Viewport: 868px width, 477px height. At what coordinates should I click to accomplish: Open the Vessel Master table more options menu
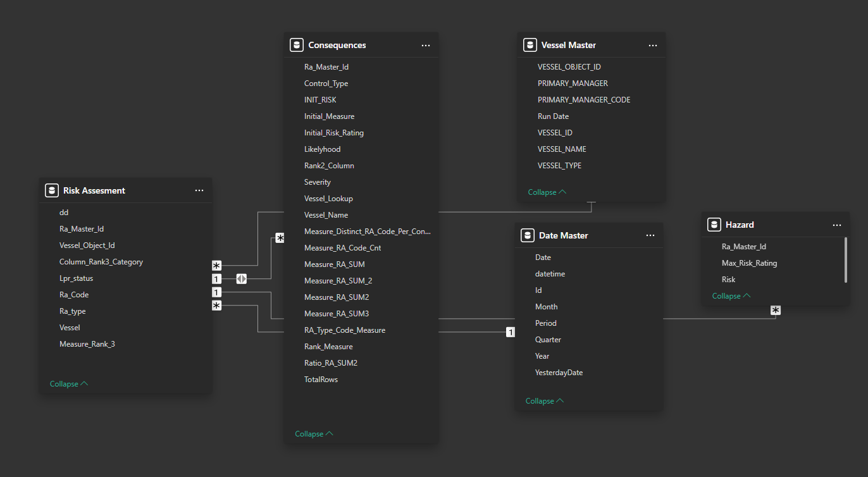click(x=653, y=46)
